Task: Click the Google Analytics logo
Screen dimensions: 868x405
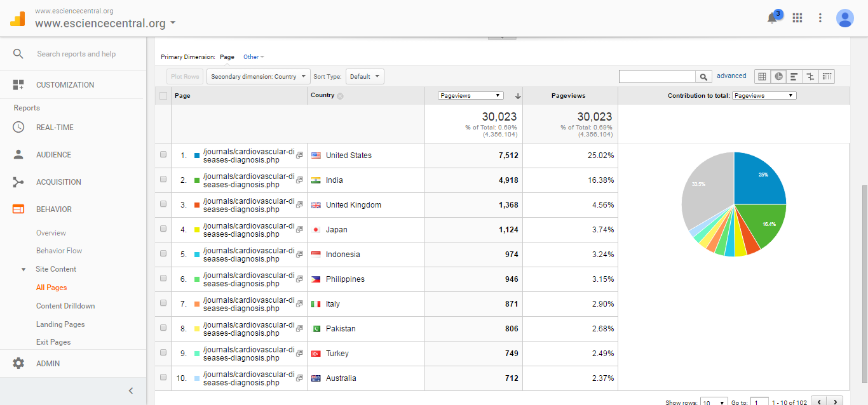Action: click(x=17, y=18)
